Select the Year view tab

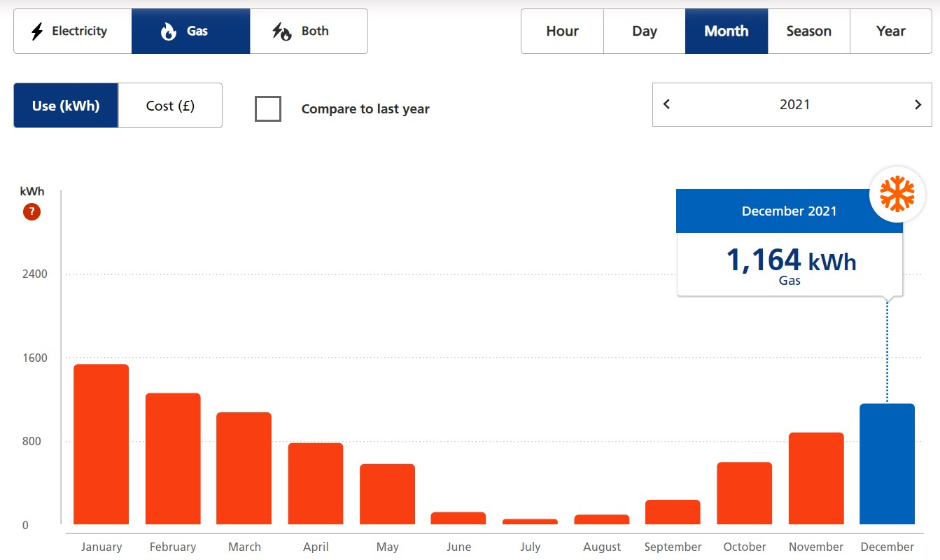890,31
